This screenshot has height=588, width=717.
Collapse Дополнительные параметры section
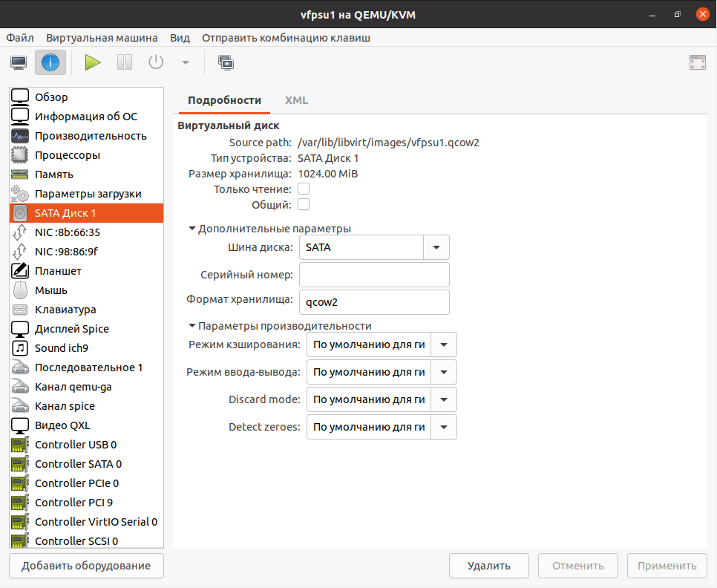(270, 229)
